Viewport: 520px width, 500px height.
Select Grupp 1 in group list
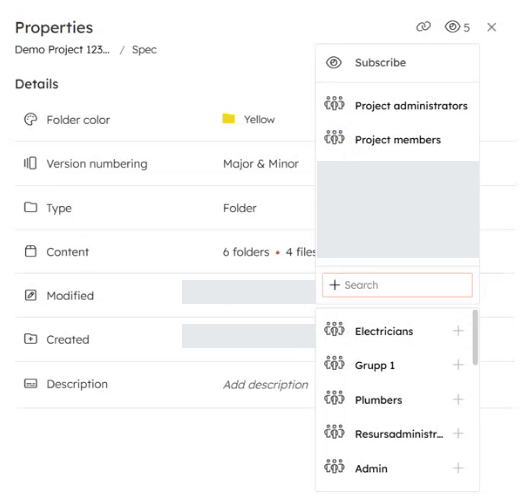click(x=375, y=365)
